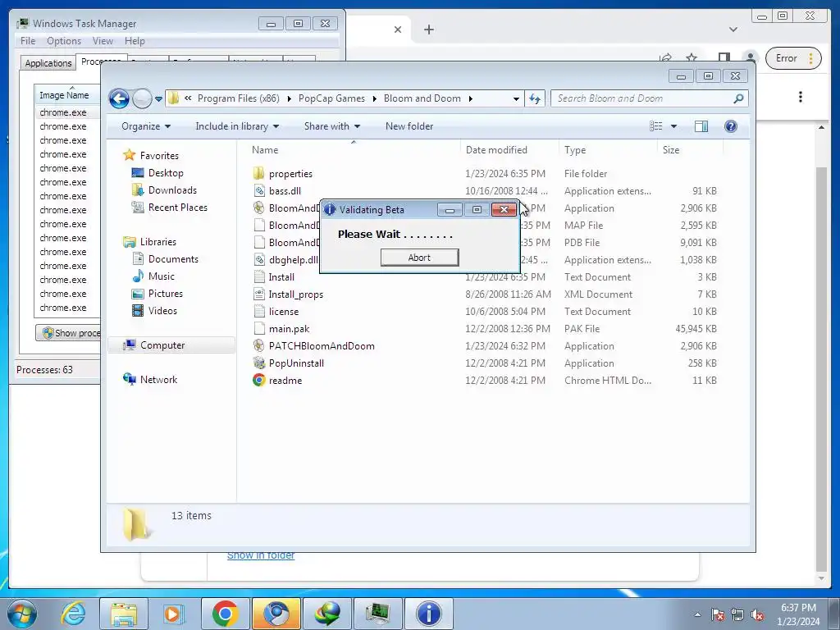Click Abort in Validating Beta dialog
This screenshot has width=840, height=630.
(x=419, y=258)
